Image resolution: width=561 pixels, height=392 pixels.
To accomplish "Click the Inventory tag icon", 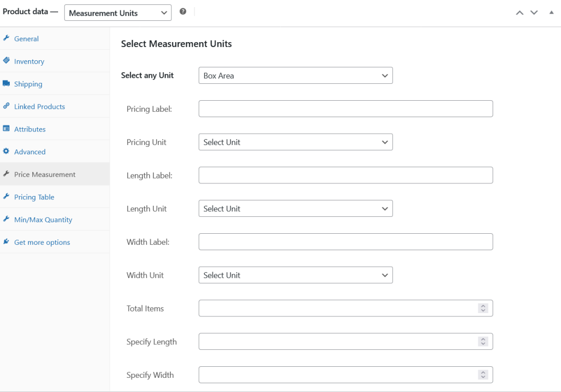I will pyautogui.click(x=6, y=61).
